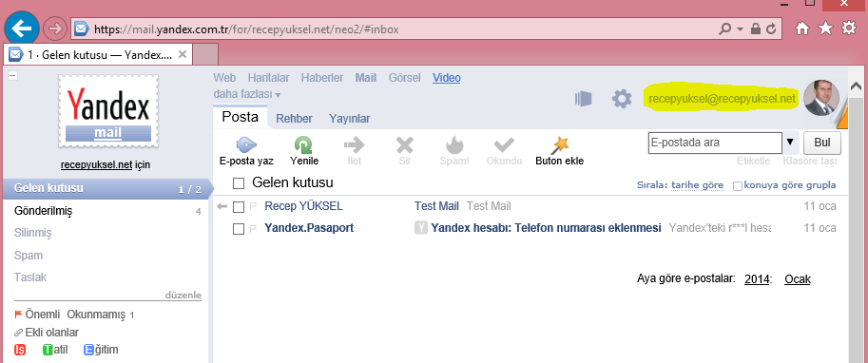
Task: Click the Buton ekle magic wand icon
Action: click(560, 145)
